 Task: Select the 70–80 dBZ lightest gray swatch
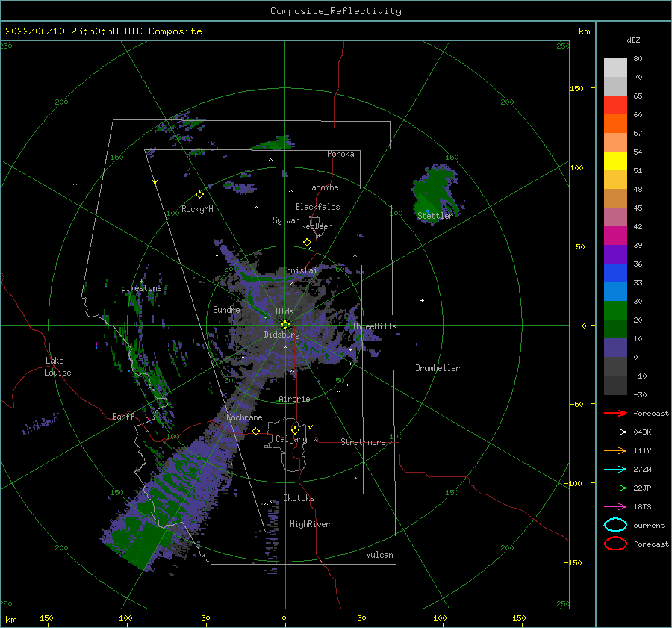[615, 68]
